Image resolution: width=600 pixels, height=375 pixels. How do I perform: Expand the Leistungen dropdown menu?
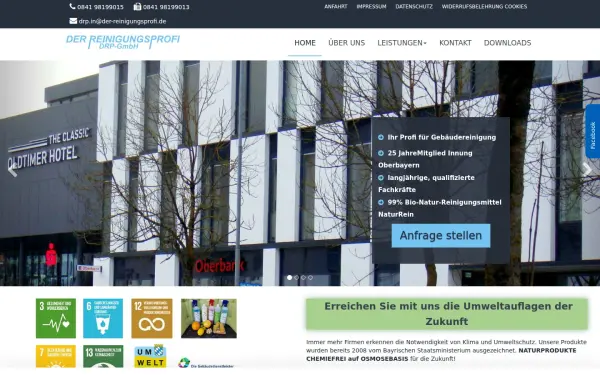coord(402,43)
